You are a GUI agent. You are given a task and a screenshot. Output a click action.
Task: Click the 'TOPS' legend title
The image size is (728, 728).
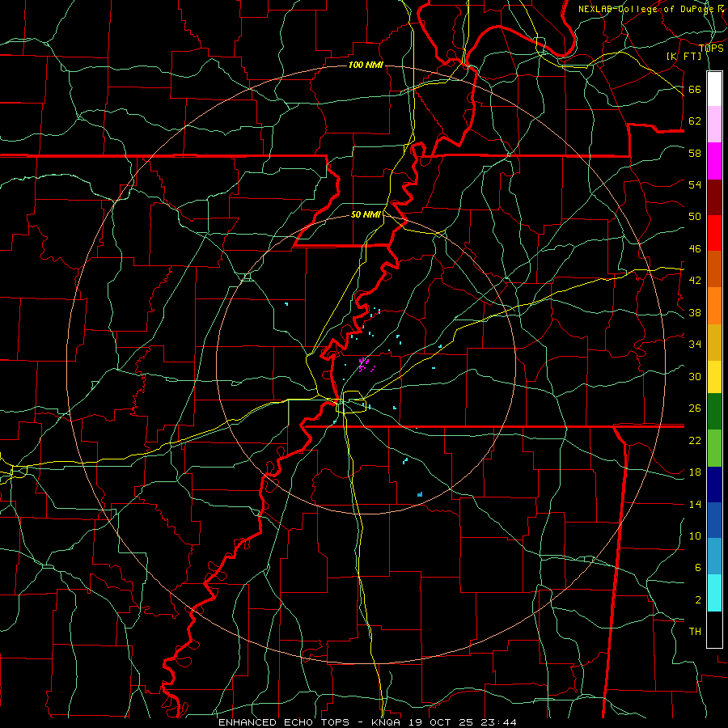point(711,49)
